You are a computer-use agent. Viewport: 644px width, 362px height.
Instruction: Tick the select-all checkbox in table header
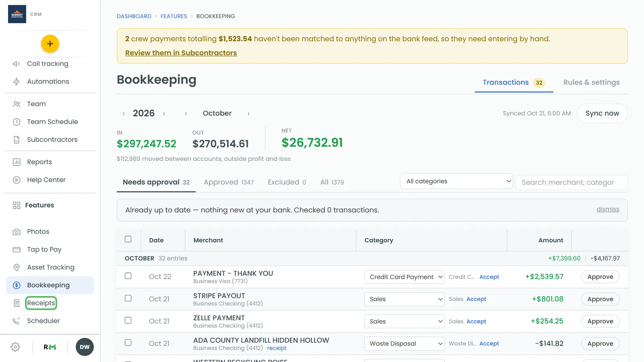[x=128, y=239]
